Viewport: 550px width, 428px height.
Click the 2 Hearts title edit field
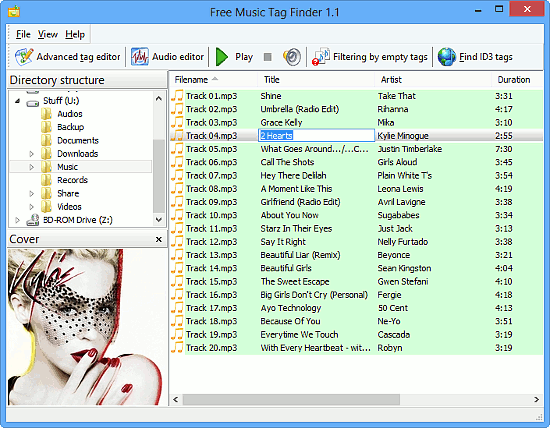[x=316, y=136]
